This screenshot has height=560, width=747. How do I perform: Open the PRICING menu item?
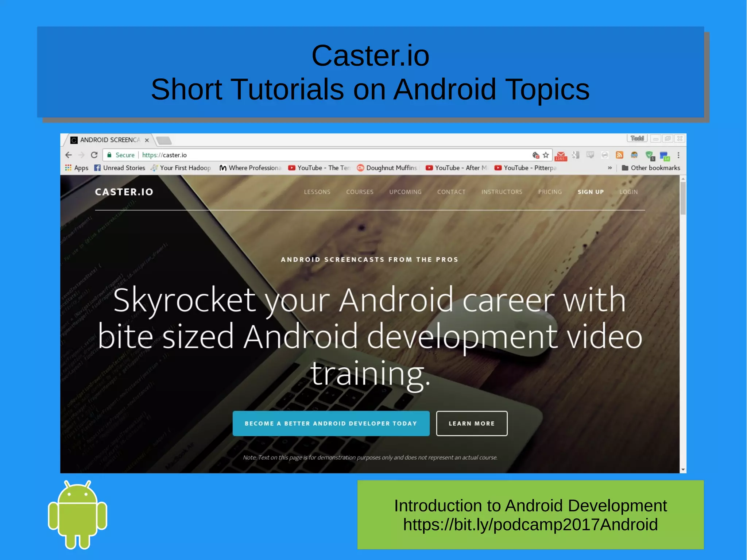click(x=550, y=192)
